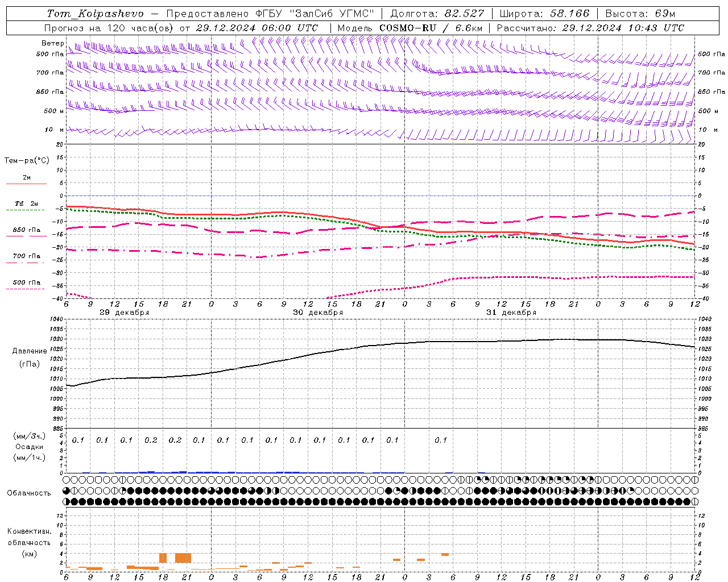The height and width of the screenshot is (582, 728).
Task: Click the Tom_Kolpashevo station title
Action: [x=96, y=14]
